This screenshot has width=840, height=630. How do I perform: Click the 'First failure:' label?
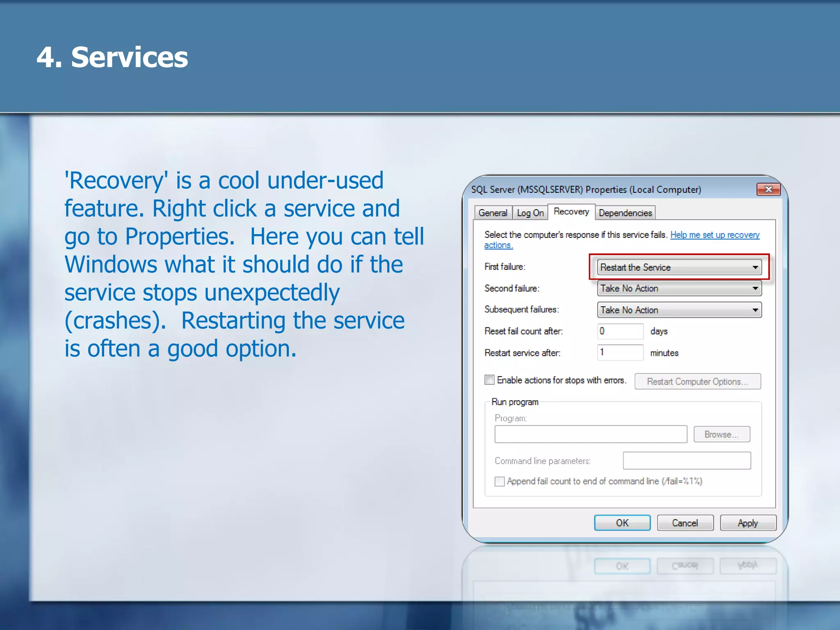(505, 267)
